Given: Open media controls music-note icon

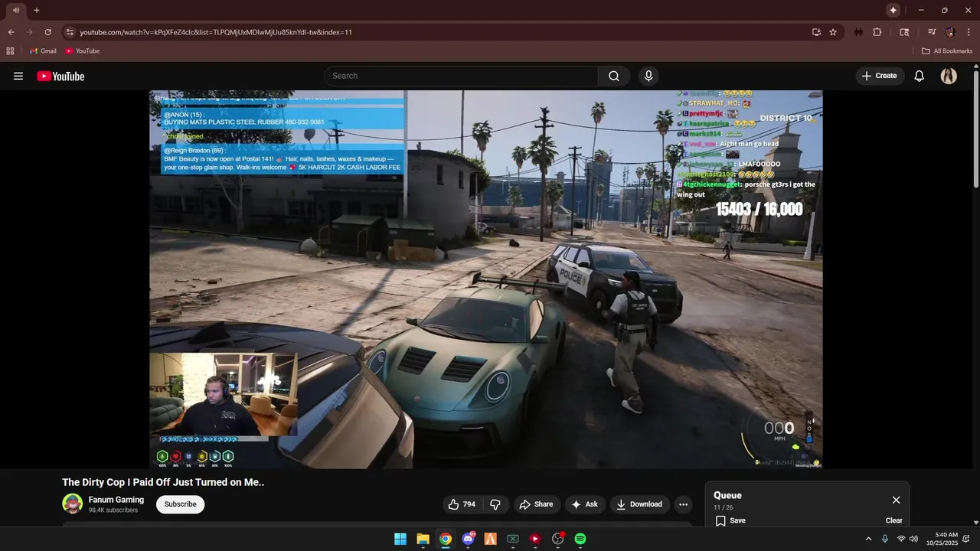Looking at the screenshot, I should [x=932, y=32].
